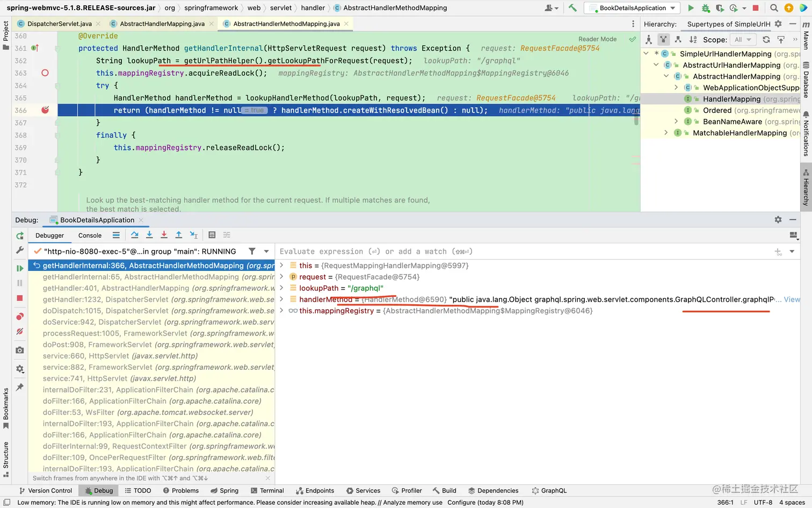View Breakpoints in the Debug sidebar
This screenshot has height=508, width=812.
pos(20,317)
